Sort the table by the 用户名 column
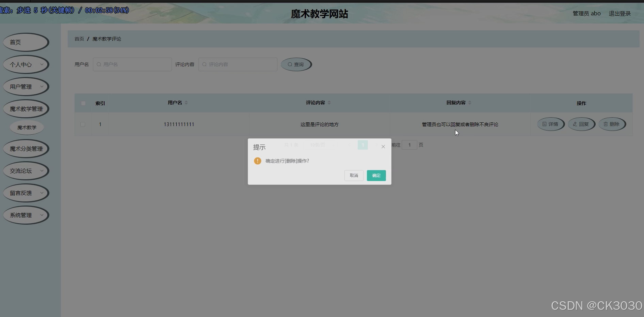The image size is (644, 317). pos(186,103)
